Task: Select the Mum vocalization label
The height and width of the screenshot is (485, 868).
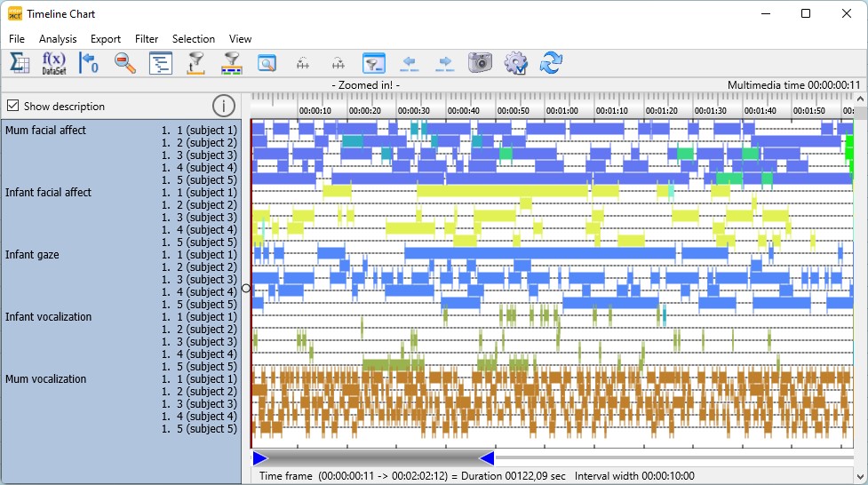Action: coord(45,378)
